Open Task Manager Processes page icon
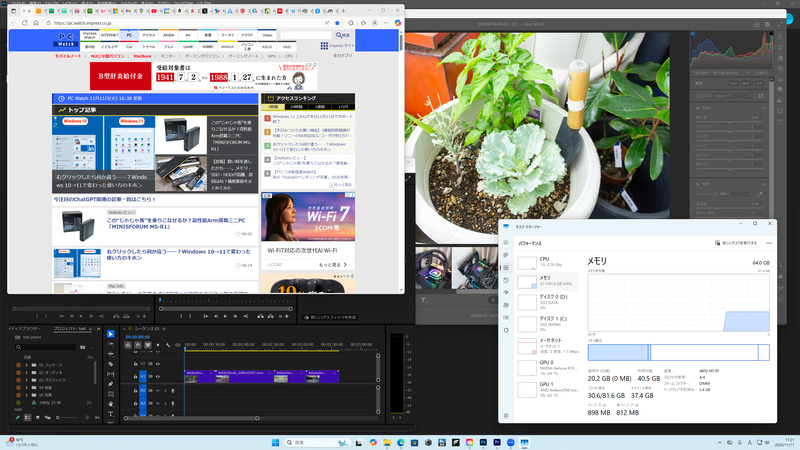The width and height of the screenshot is (800, 450). click(x=506, y=255)
